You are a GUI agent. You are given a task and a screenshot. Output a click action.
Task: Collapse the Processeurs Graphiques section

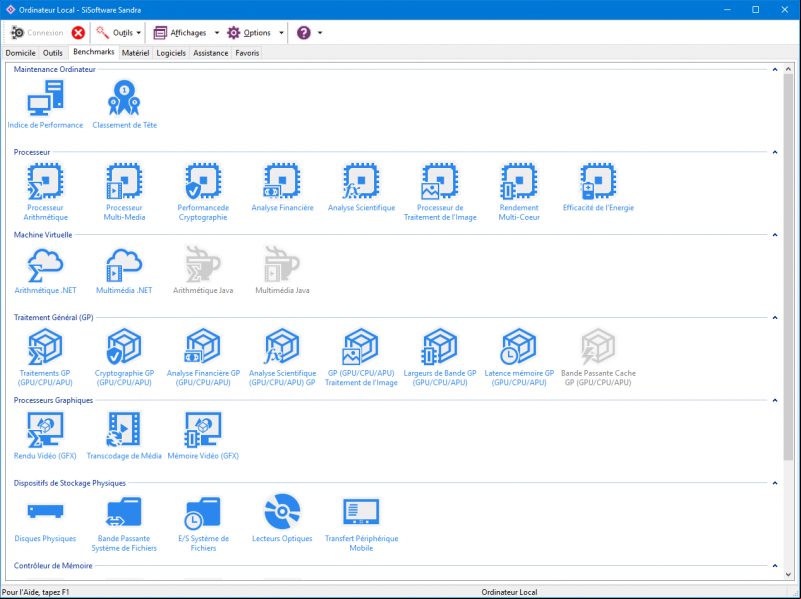(775, 400)
